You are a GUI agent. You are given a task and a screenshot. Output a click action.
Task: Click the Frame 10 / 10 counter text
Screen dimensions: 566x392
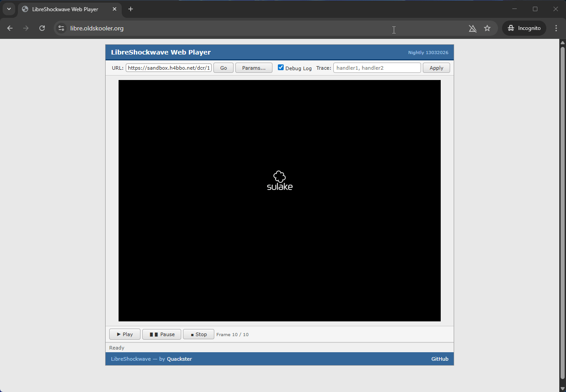(x=232, y=334)
